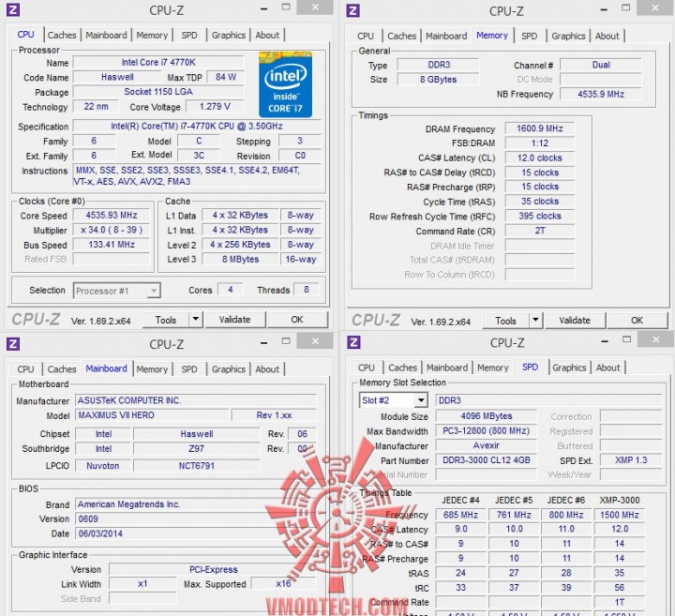Viewport: 675px width, 616px height.
Task: Open Caches tab in Memory window
Action: pyautogui.click(x=401, y=37)
